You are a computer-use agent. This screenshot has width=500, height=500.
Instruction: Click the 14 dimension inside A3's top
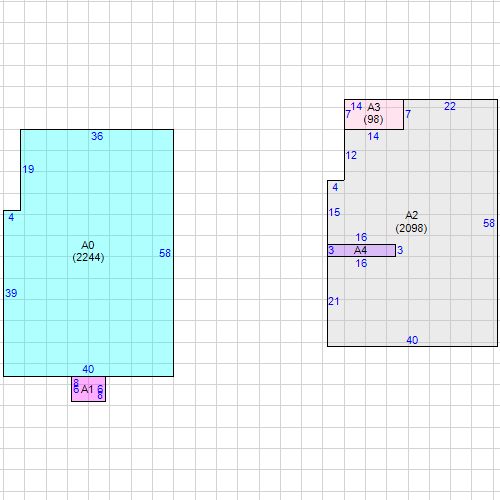pos(356,106)
